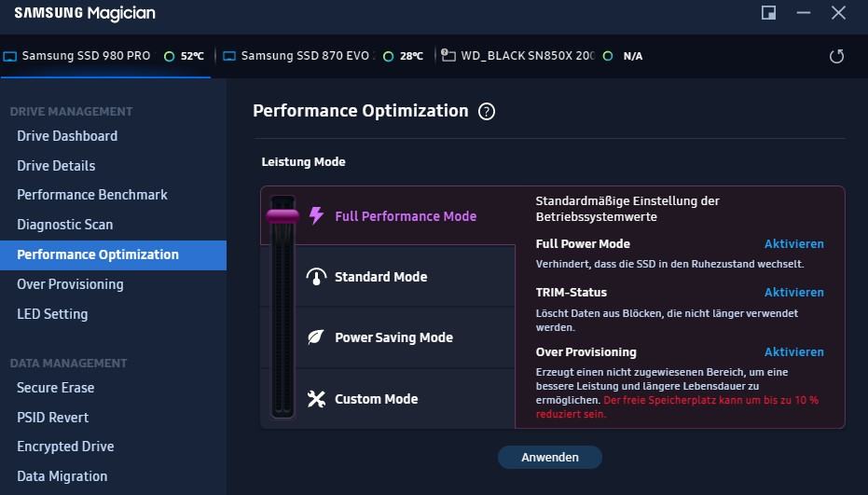Screen dimensions: 868x495
Task: Click the 28°C temperature reading
Action: point(411,56)
